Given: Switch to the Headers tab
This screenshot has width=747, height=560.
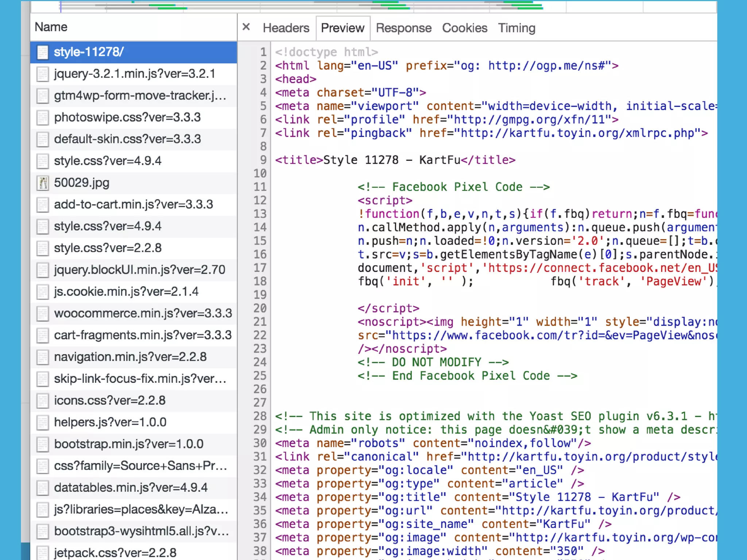Looking at the screenshot, I should tap(286, 28).
